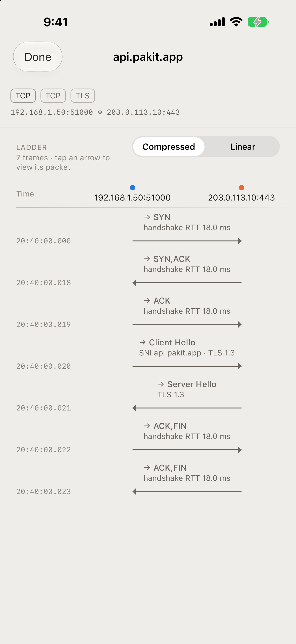Open the ACK,FIN arrow at 20:40:00.023

(x=187, y=492)
